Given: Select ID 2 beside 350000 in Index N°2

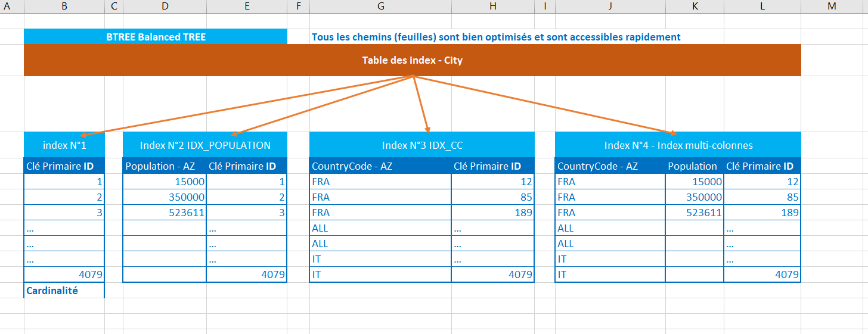Looking at the screenshot, I should tap(247, 197).
